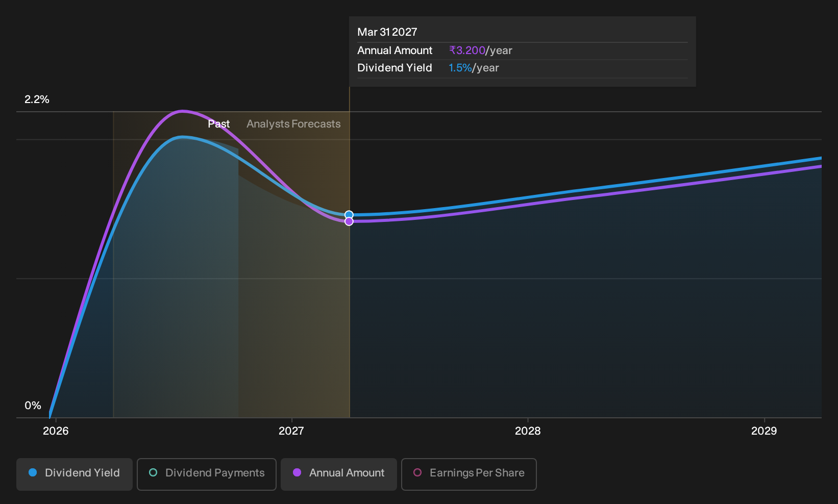Screen dimensions: 838x504
Task: Click the Mar 31 2027 tooltip date
Action: (387, 32)
